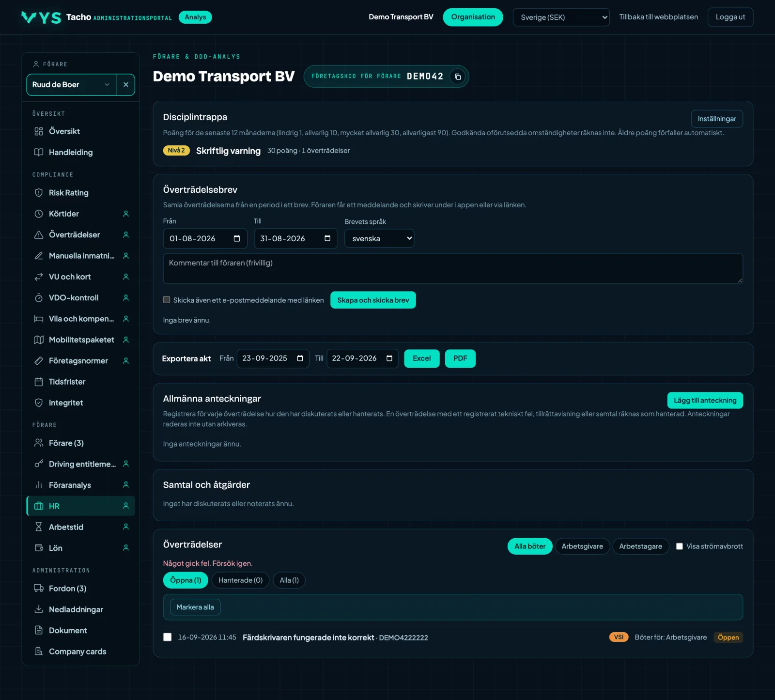Filter fines by Arbetsgivare

point(582,546)
